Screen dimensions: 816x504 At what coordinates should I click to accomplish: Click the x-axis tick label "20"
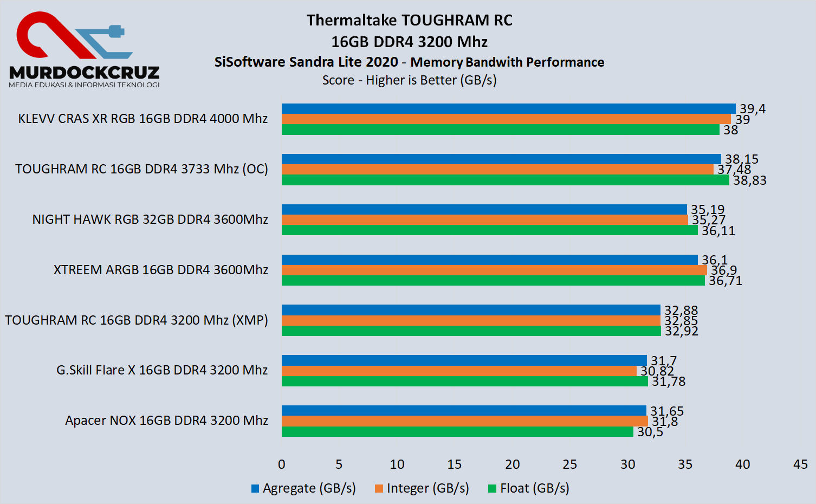coord(513,464)
